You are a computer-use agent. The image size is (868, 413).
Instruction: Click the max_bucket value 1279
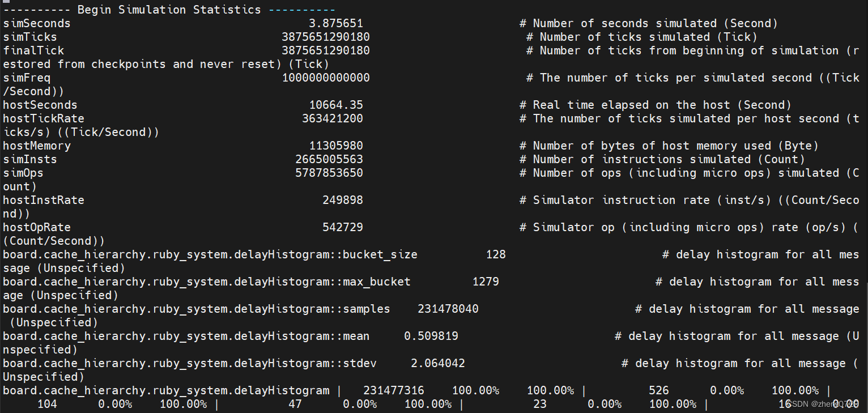(486, 282)
